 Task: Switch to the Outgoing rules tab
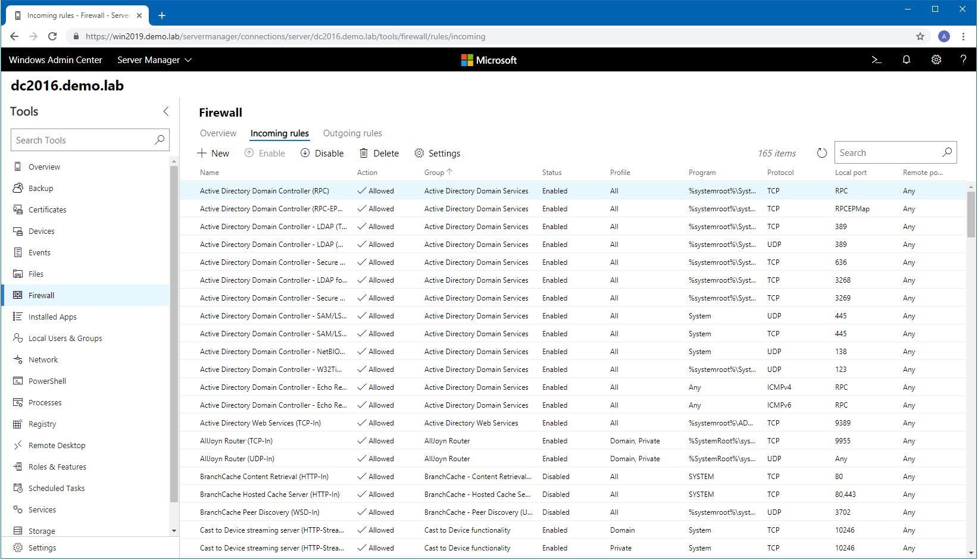pos(352,133)
